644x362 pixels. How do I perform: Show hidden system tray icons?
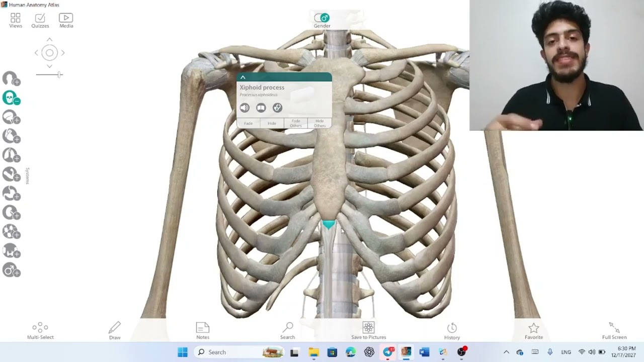point(506,352)
